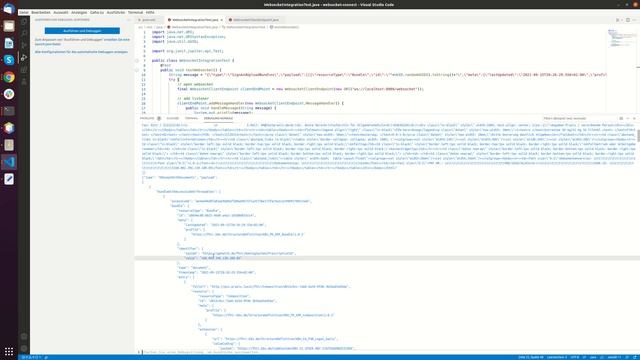The width and height of the screenshot is (640, 360).
Task: Click the errors and warnings status bar item
Action: point(31,357)
